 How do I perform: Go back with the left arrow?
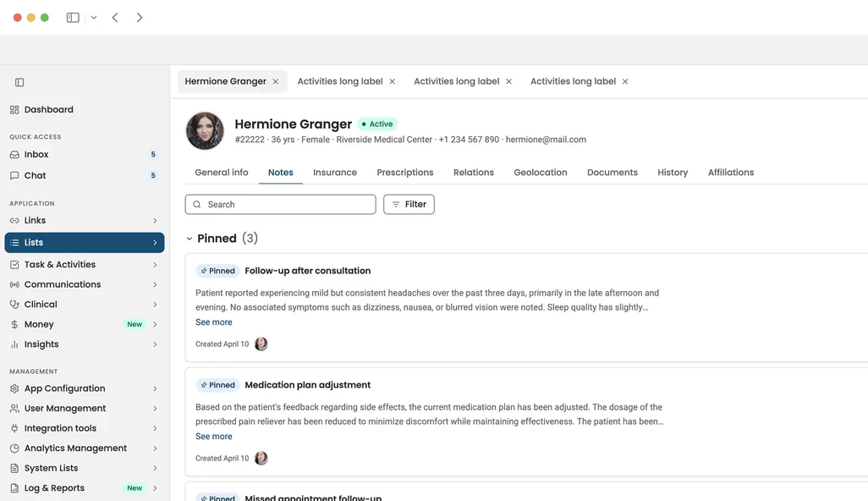pyautogui.click(x=115, y=18)
